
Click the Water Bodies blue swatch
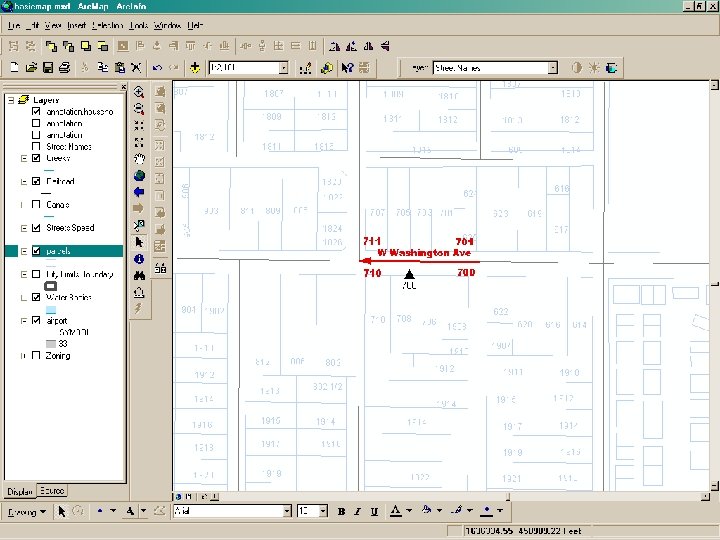point(51,309)
